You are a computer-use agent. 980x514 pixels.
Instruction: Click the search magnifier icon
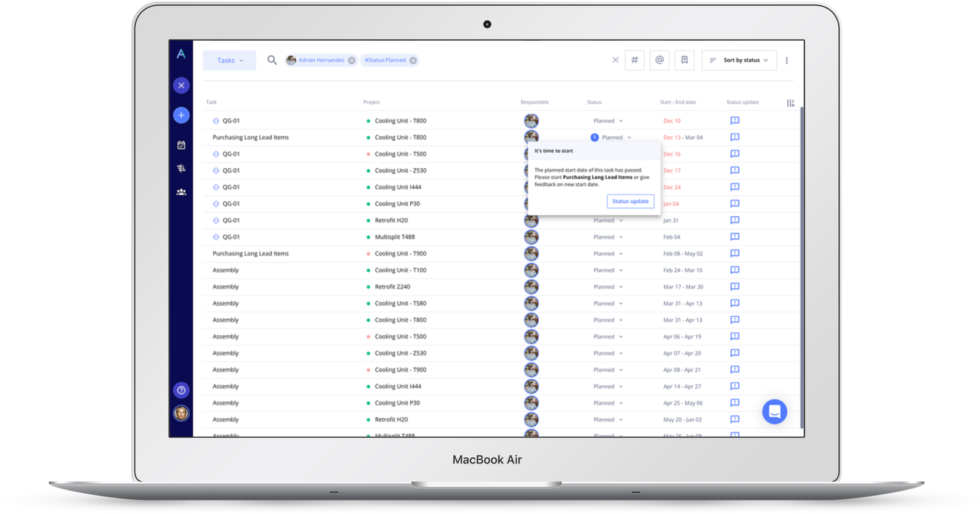272,60
